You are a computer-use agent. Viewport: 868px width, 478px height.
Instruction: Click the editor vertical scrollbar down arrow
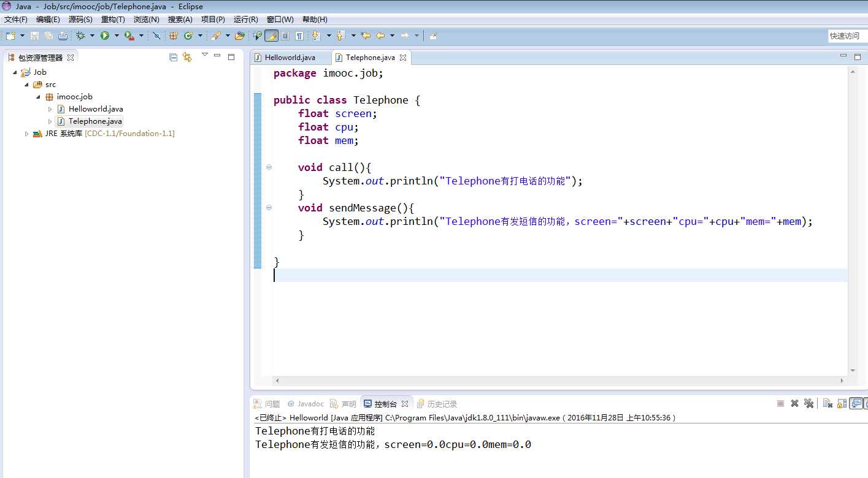(853, 370)
